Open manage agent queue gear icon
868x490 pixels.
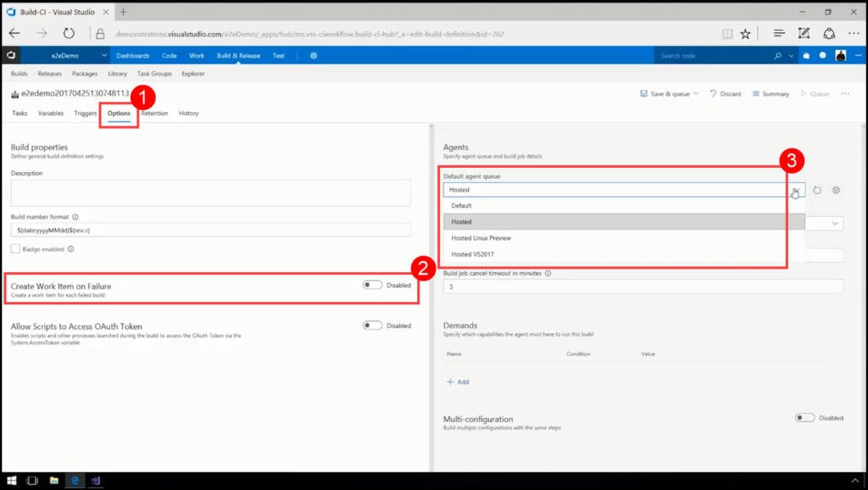pyautogui.click(x=836, y=190)
